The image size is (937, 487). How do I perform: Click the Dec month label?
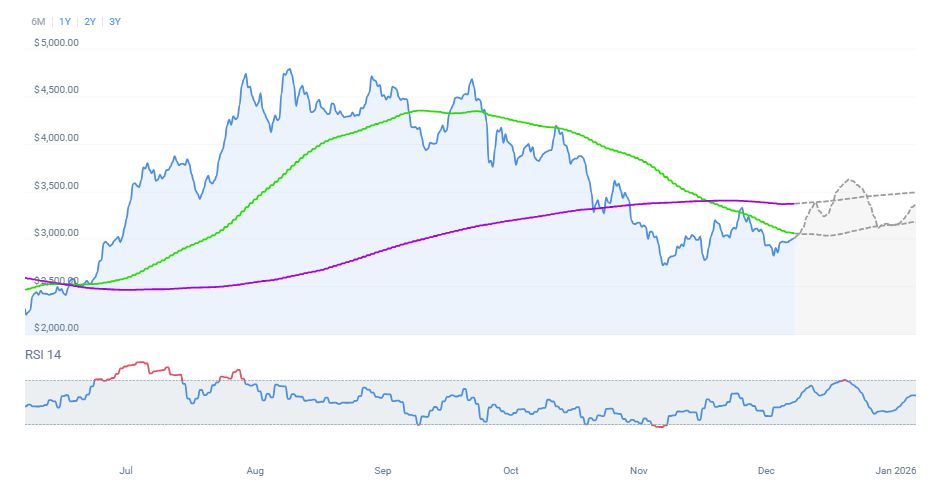coord(767,469)
